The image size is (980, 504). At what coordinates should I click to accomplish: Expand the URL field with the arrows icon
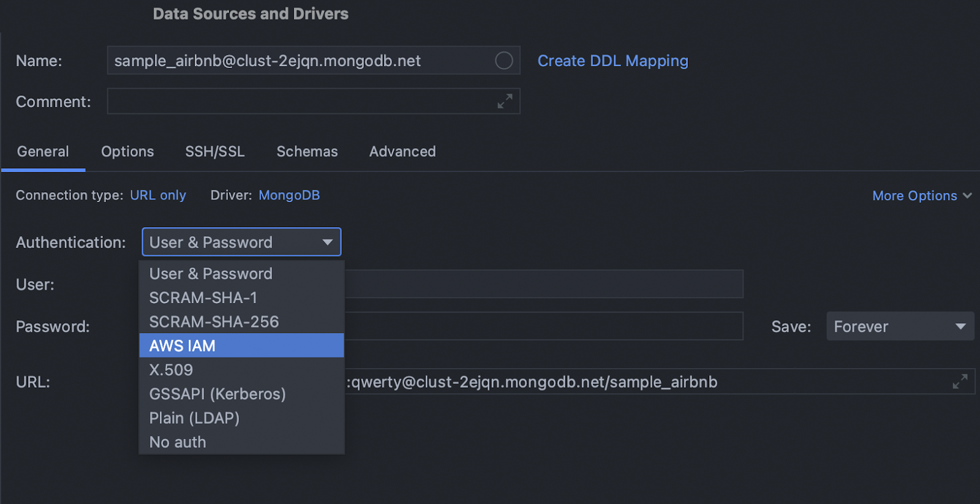(x=960, y=382)
